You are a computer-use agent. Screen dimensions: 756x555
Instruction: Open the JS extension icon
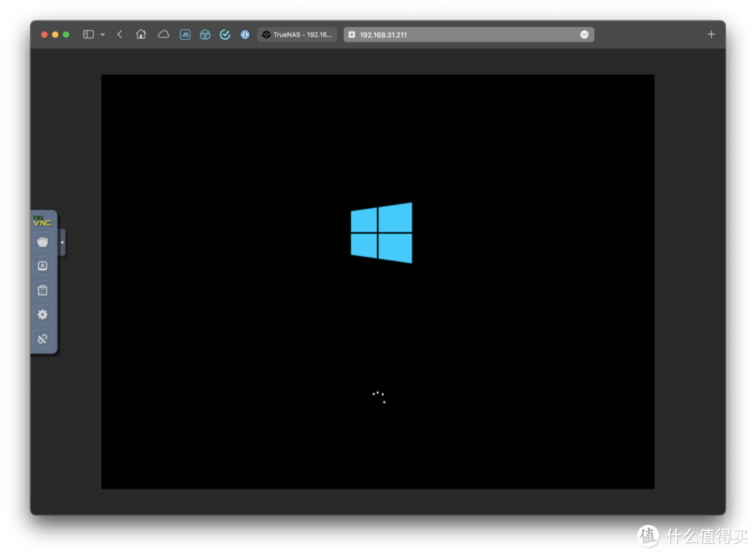click(x=185, y=35)
